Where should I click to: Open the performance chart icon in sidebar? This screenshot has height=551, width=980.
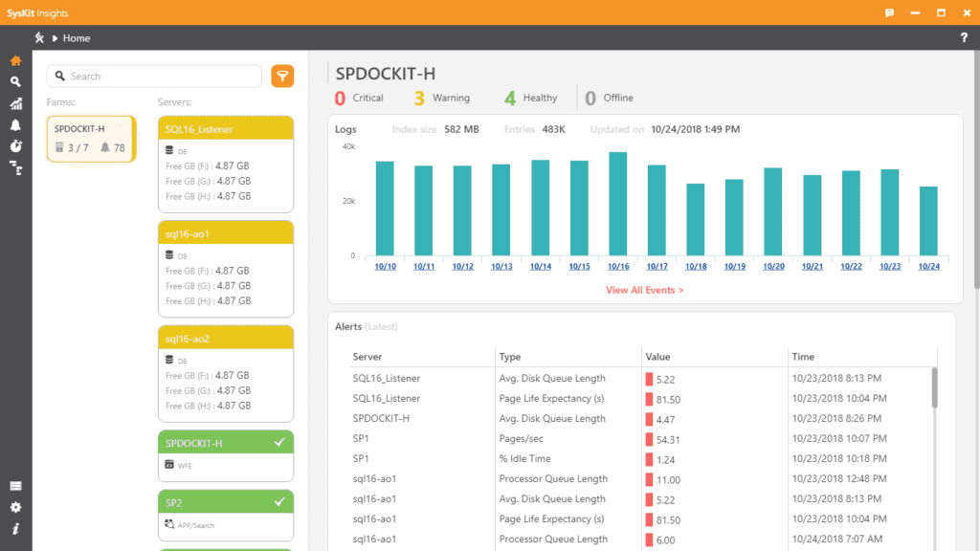coord(15,103)
